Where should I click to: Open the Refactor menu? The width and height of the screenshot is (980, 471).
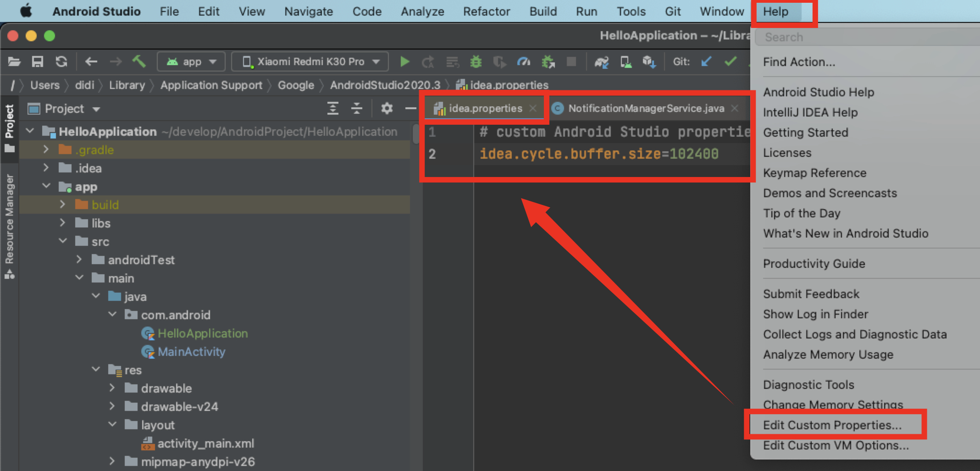point(487,11)
